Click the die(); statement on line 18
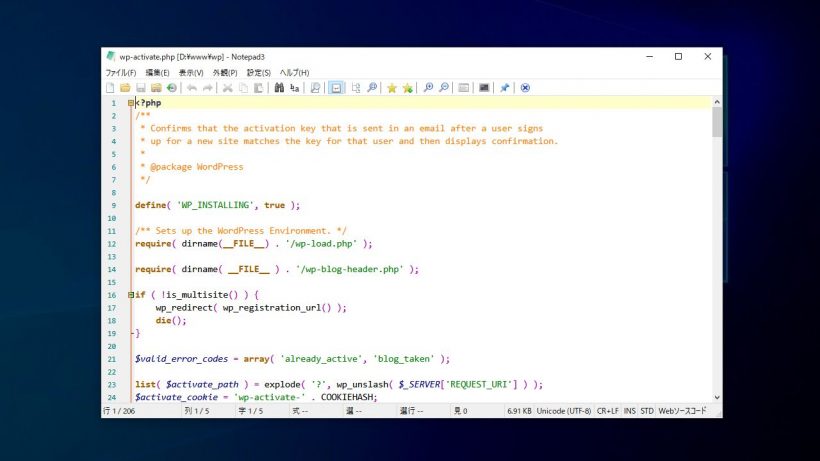Image resolution: width=820 pixels, height=461 pixels. tap(170, 320)
